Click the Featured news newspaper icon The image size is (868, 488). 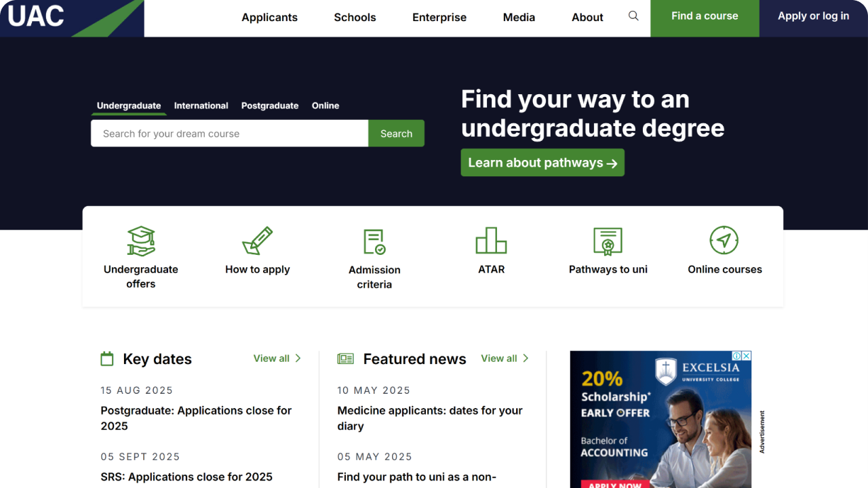point(346,359)
